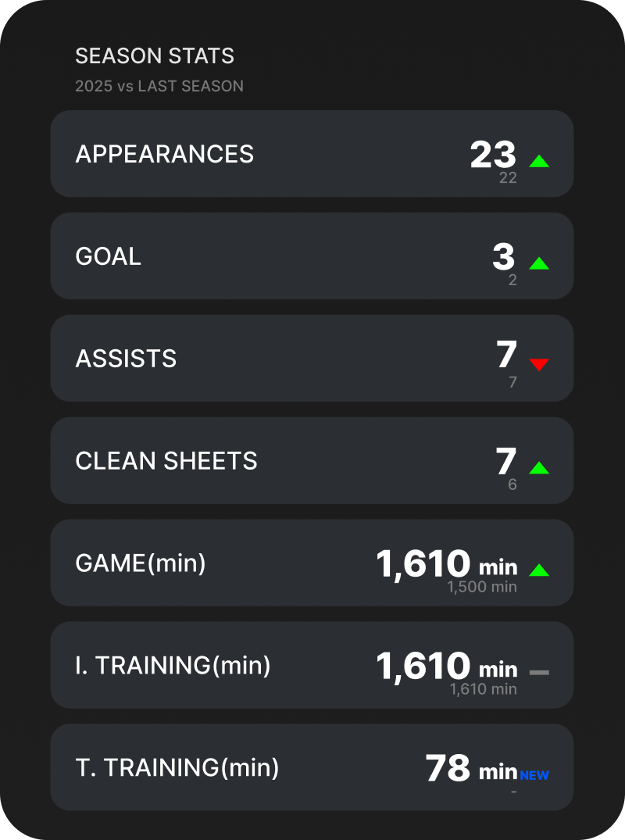
Task: Select the I. TRAINING(min) label
Action: click(x=173, y=665)
